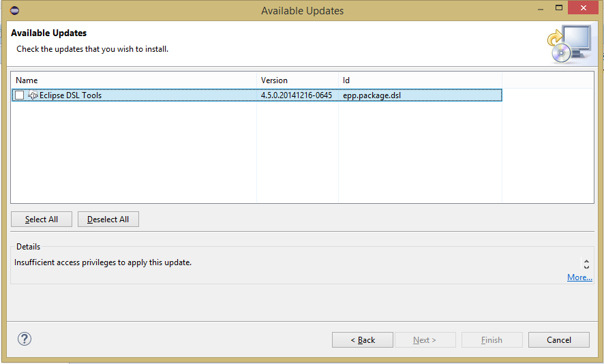Image resolution: width=604 pixels, height=364 pixels.
Task: Click the epp.package.dsl id cell
Action: pos(372,95)
